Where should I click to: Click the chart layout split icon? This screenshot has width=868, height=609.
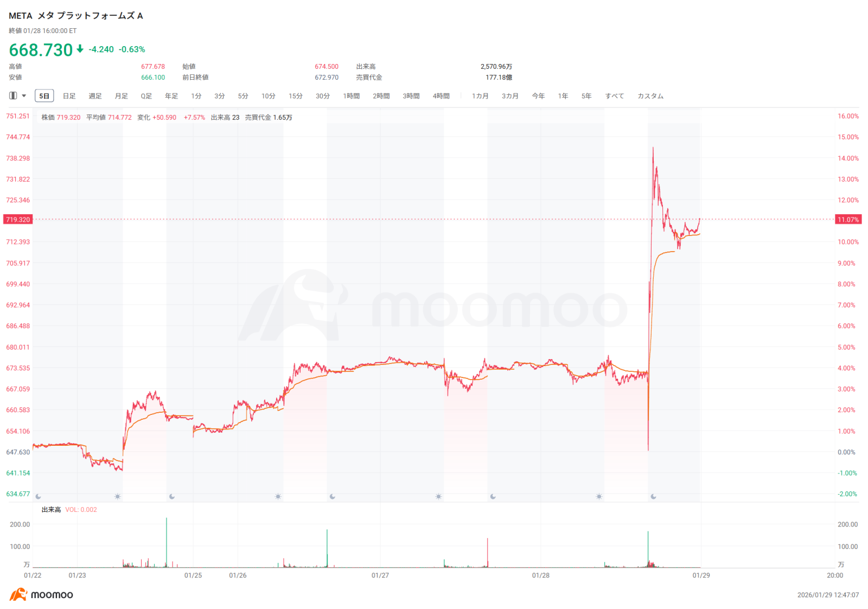coord(13,96)
